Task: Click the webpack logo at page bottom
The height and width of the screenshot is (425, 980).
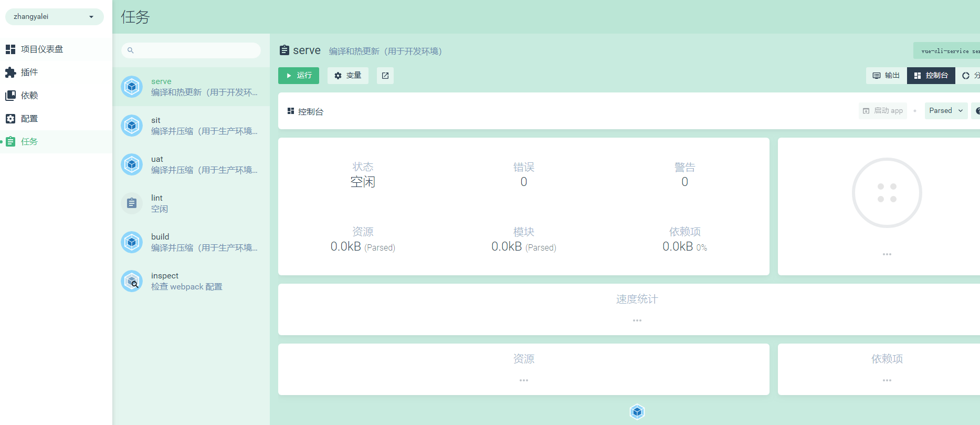Action: [637, 412]
